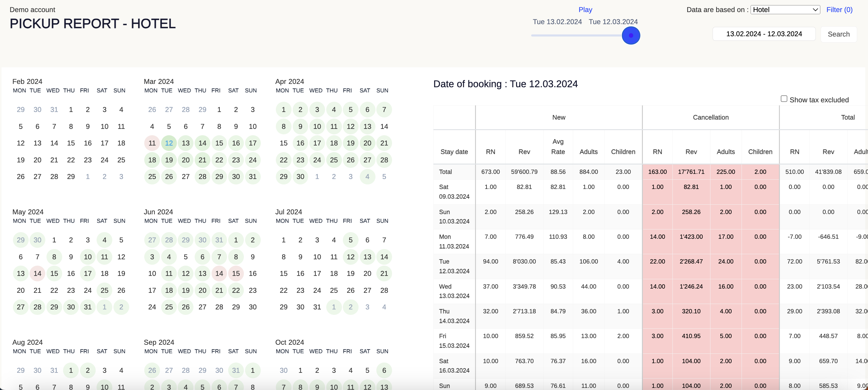Select March 12 in Mar 2024 calendar

pyautogui.click(x=169, y=143)
